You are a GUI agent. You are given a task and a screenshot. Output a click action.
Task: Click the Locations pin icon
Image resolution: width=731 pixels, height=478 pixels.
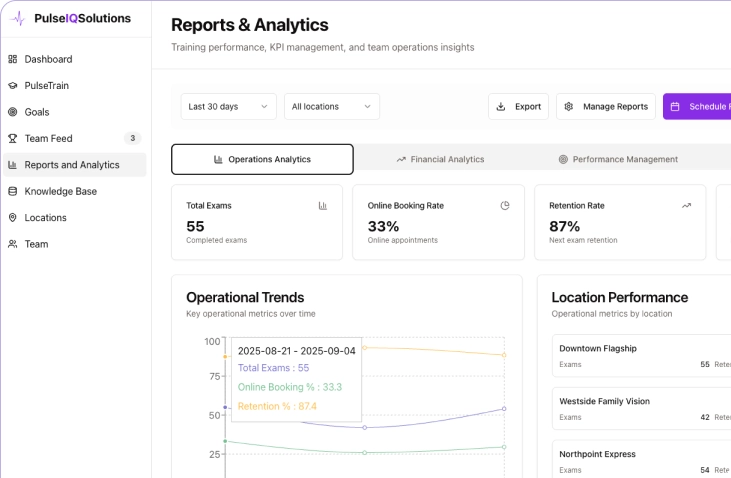(x=13, y=217)
